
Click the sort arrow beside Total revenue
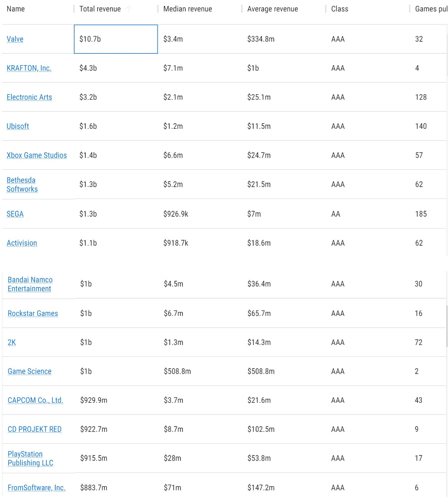coord(129,9)
